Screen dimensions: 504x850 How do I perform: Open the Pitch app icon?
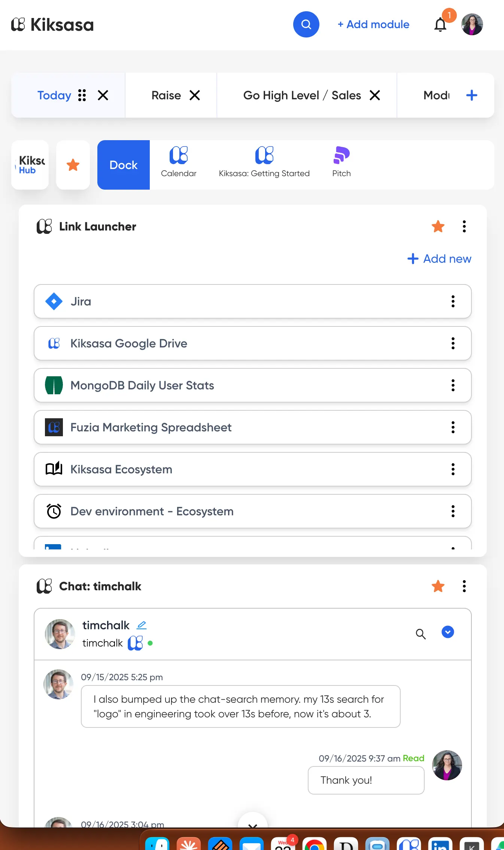[341, 162]
